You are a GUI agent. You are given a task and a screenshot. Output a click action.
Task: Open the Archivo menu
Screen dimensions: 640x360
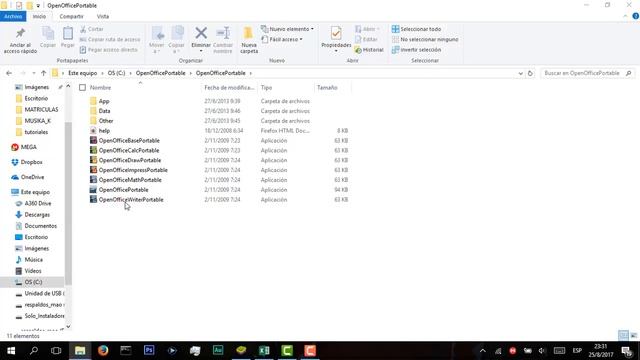point(13,16)
